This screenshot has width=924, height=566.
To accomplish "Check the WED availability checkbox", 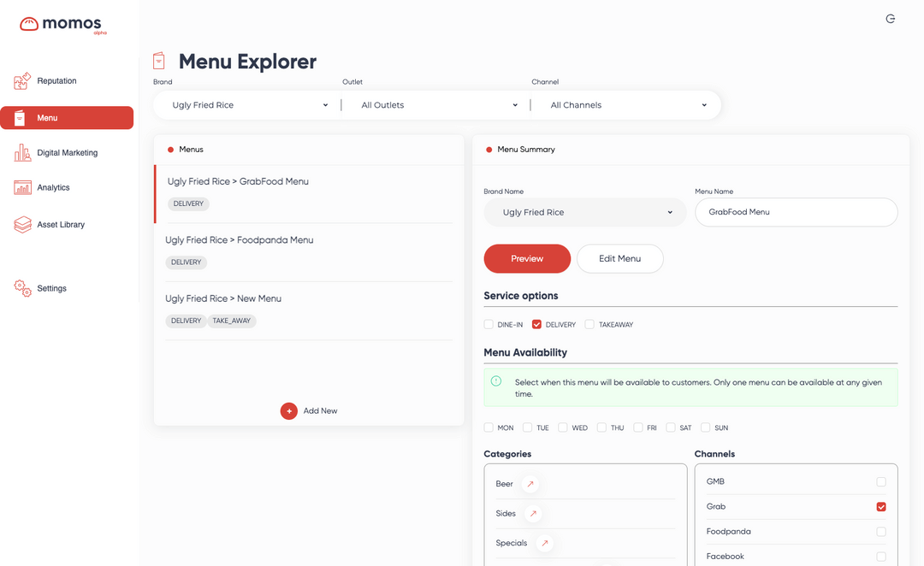I will click(x=563, y=427).
